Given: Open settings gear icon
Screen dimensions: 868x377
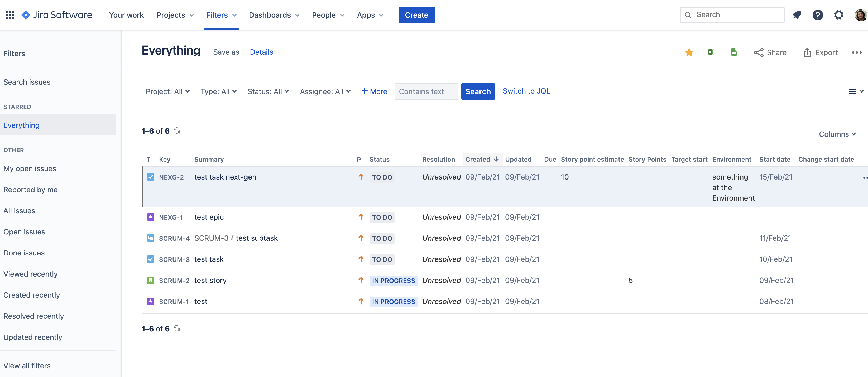Looking at the screenshot, I should 838,15.
